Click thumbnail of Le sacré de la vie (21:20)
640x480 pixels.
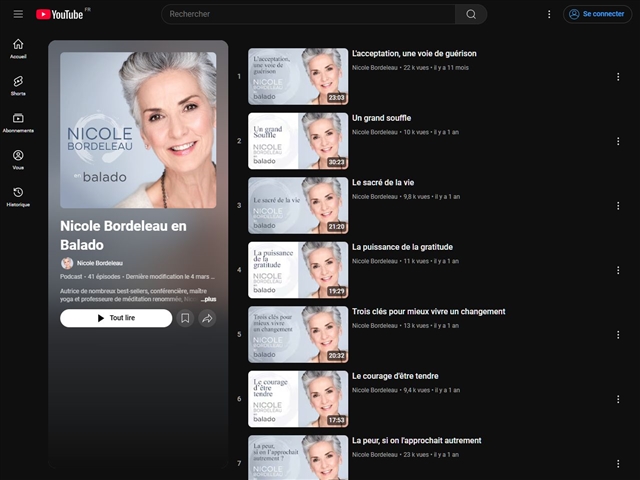(298, 205)
